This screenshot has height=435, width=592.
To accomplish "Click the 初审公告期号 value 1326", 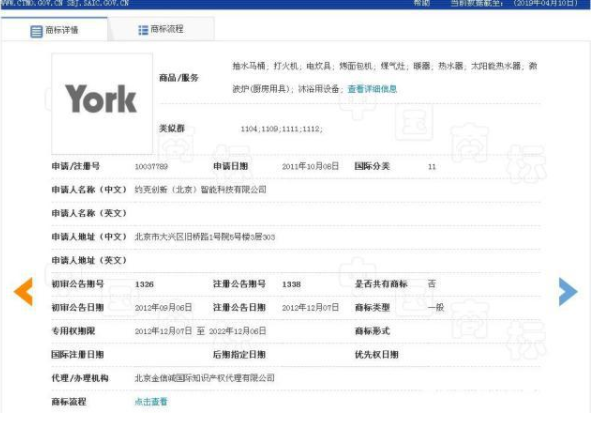I will (144, 284).
